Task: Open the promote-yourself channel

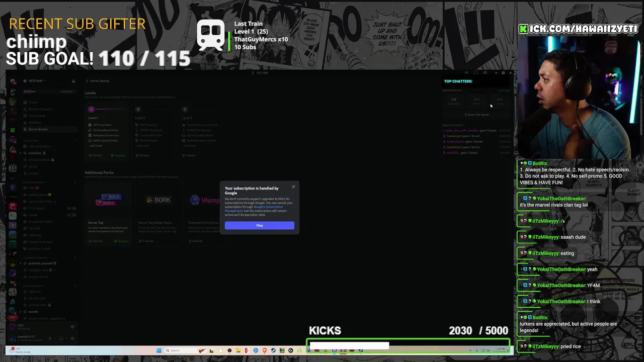Action: click(41, 263)
